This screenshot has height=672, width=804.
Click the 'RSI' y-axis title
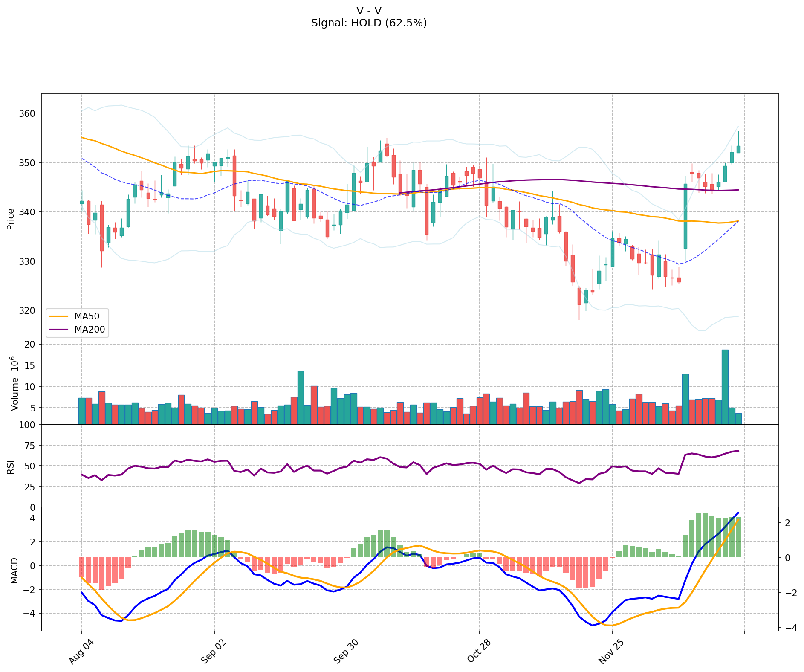(11, 466)
